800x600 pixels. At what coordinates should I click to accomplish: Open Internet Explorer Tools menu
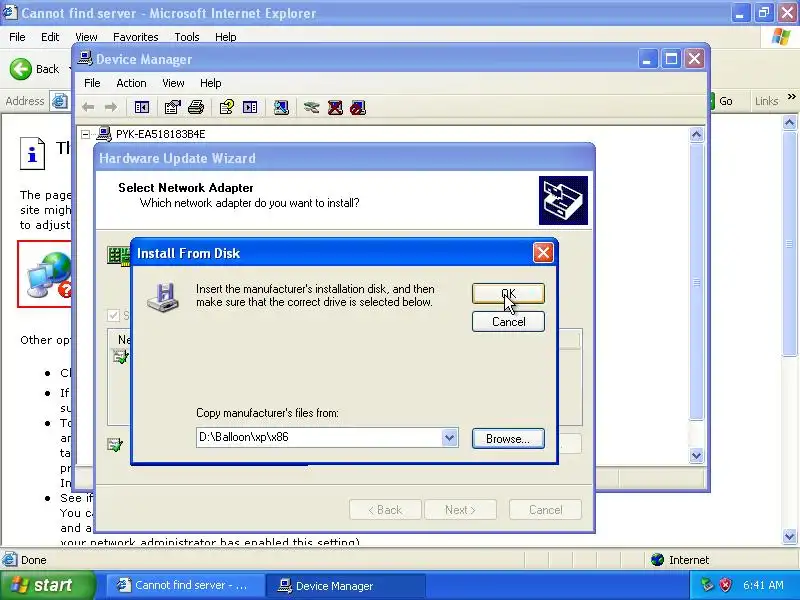click(187, 37)
